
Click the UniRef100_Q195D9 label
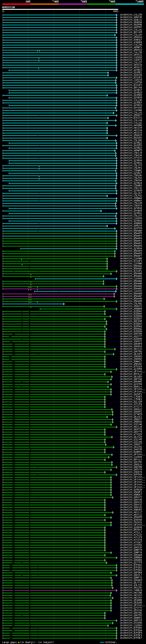pyautogui.click(x=131, y=95)
